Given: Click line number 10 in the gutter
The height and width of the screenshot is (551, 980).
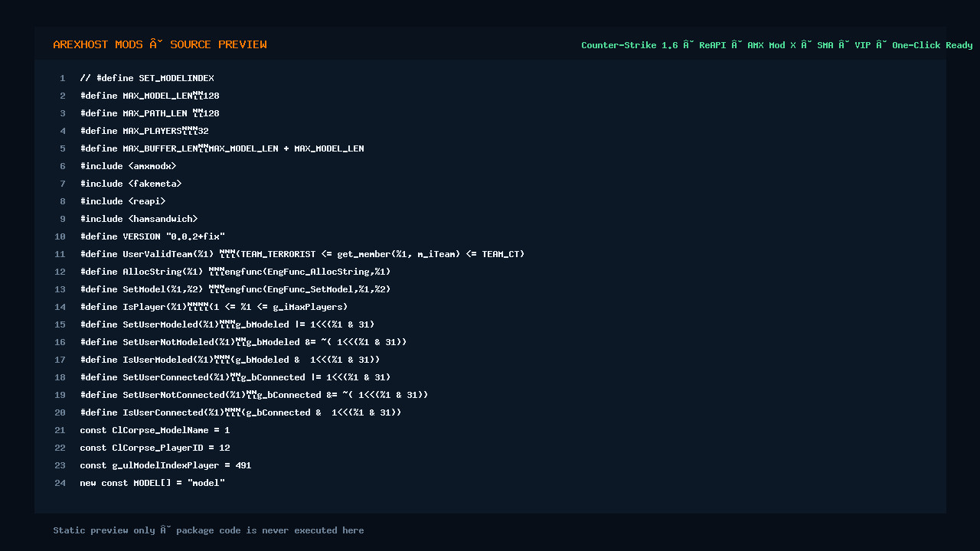Looking at the screenshot, I should tap(60, 236).
